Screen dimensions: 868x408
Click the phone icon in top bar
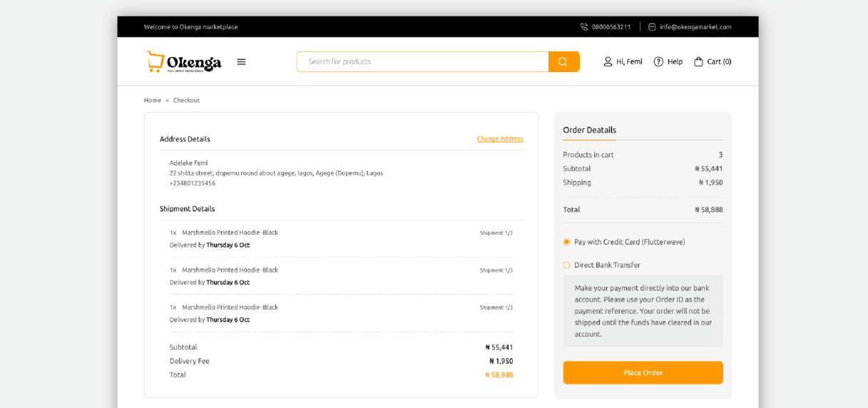click(x=584, y=27)
